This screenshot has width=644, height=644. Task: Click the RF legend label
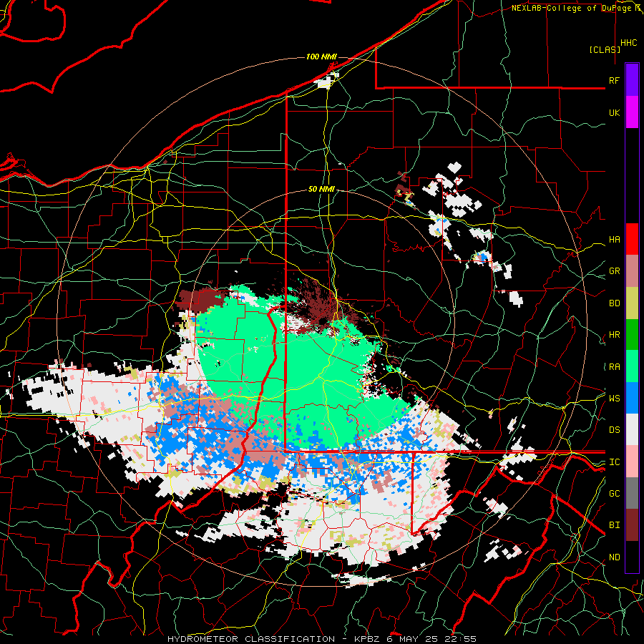point(614,80)
